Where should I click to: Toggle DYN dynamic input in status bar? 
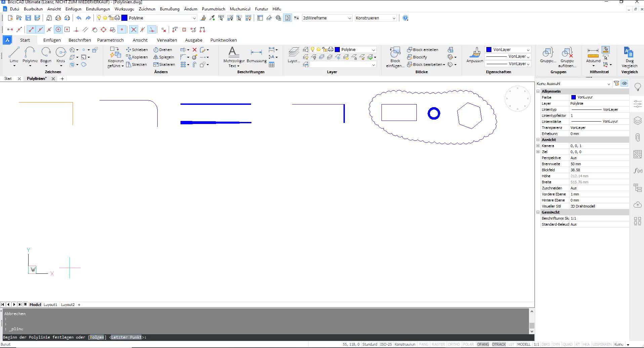[556, 344]
